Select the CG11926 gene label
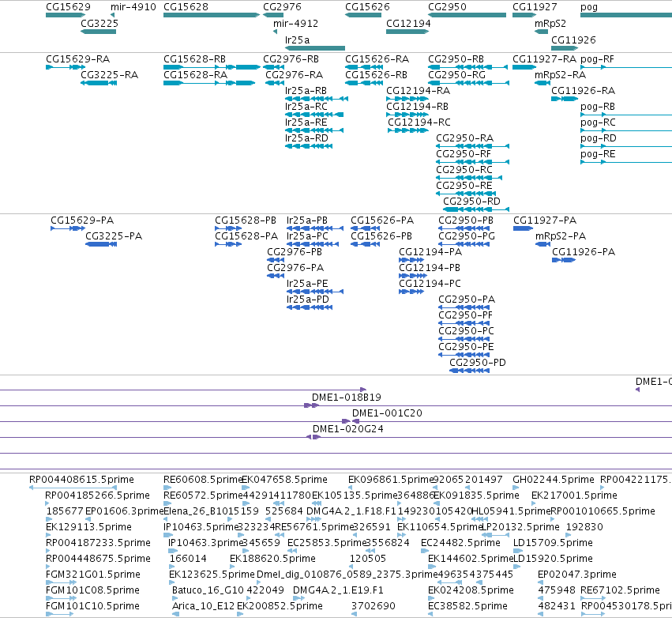Image resolution: width=672 pixels, height=618 pixels. (573, 40)
